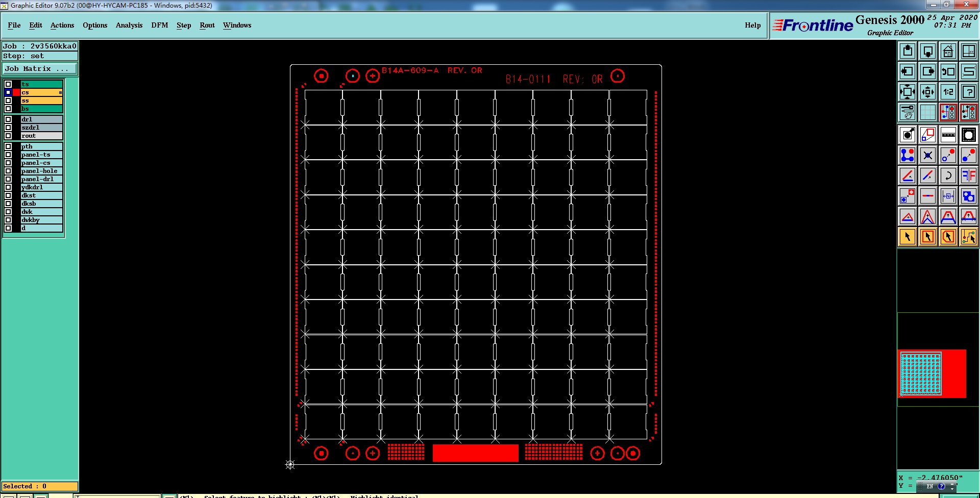980x498 pixels.
Task: Select the net-path selection arrow tool
Action: (x=969, y=237)
